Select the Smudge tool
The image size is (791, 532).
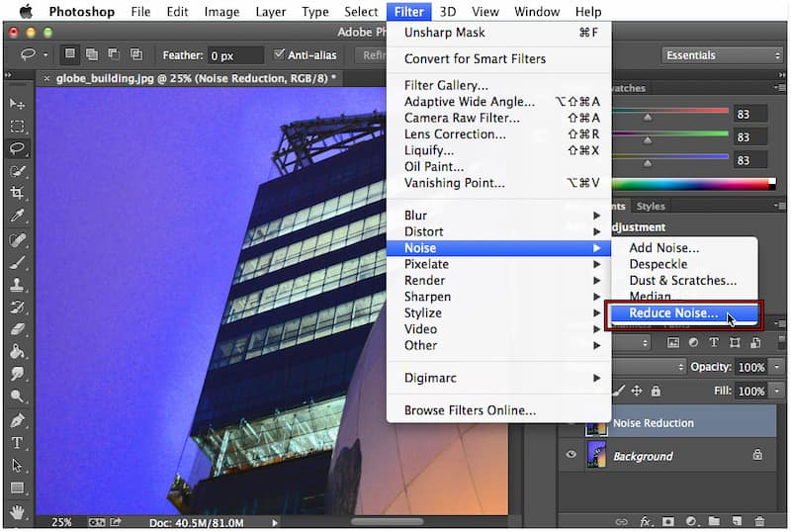coord(17,374)
